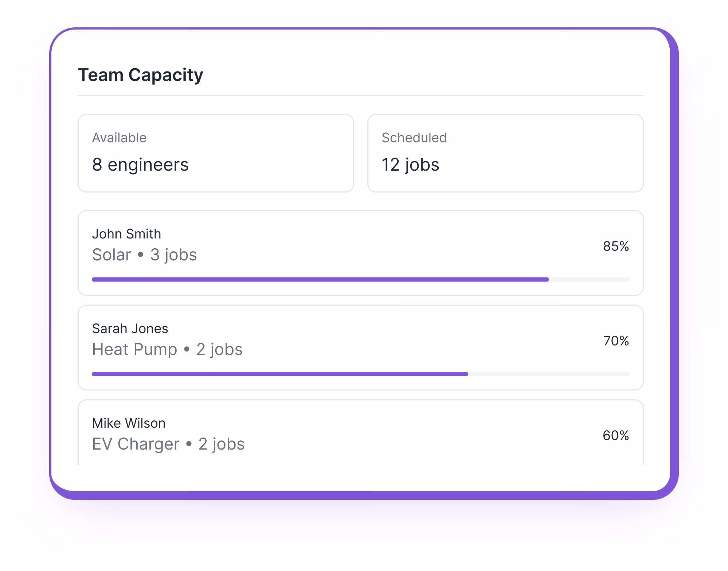The height and width of the screenshot is (571, 728).
Task: Click John Smith's name
Action: point(126,234)
